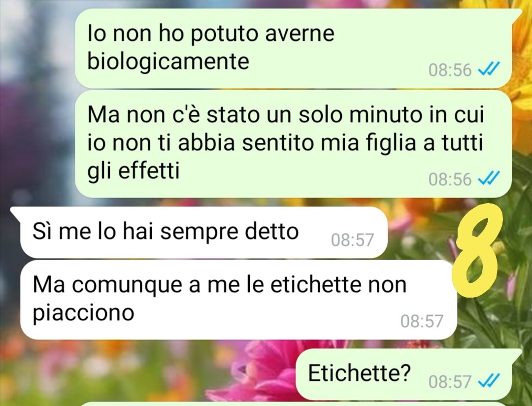Tap read receipt ticks on 'gli effetti' message
This screenshot has height=406, width=532.
pyautogui.click(x=489, y=179)
